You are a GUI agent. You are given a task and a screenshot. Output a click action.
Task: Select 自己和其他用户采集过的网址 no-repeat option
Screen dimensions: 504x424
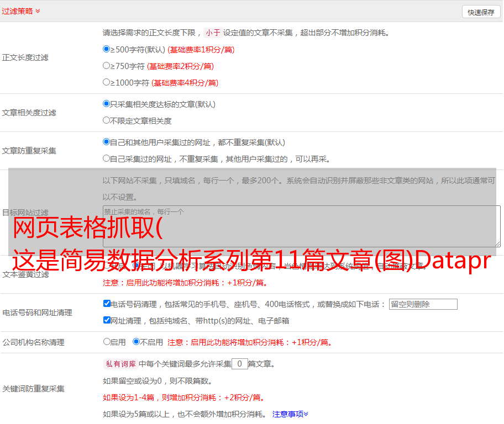point(106,142)
